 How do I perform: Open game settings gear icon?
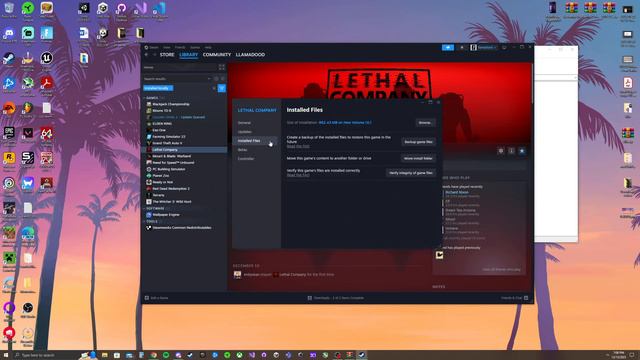501,151
